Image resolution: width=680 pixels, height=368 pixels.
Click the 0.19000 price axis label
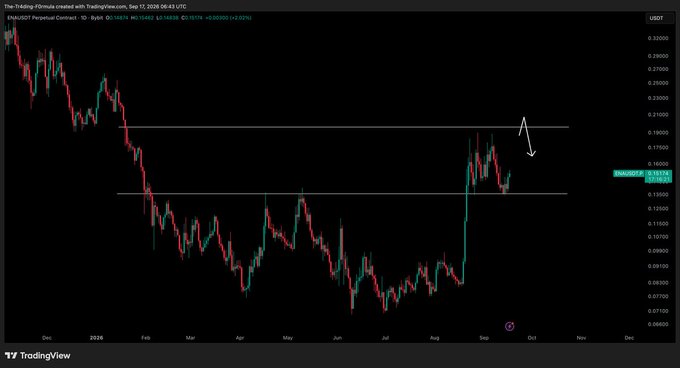coord(658,133)
